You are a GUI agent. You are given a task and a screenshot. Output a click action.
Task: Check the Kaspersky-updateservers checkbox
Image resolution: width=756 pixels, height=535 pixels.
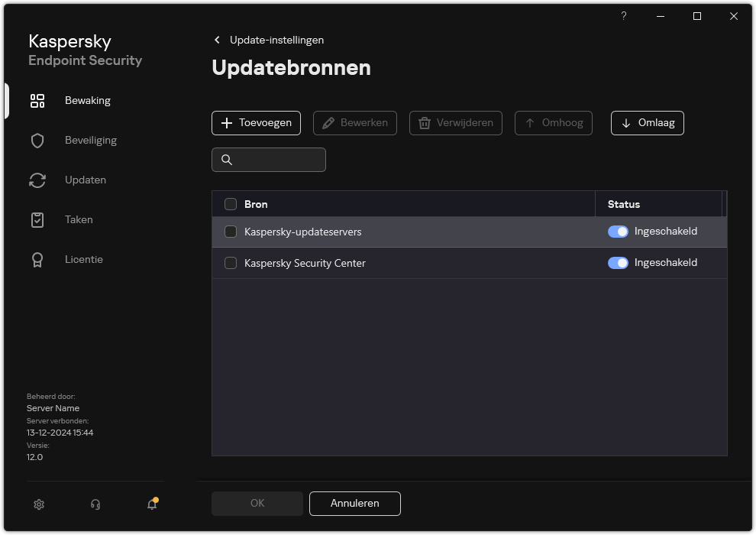231,231
